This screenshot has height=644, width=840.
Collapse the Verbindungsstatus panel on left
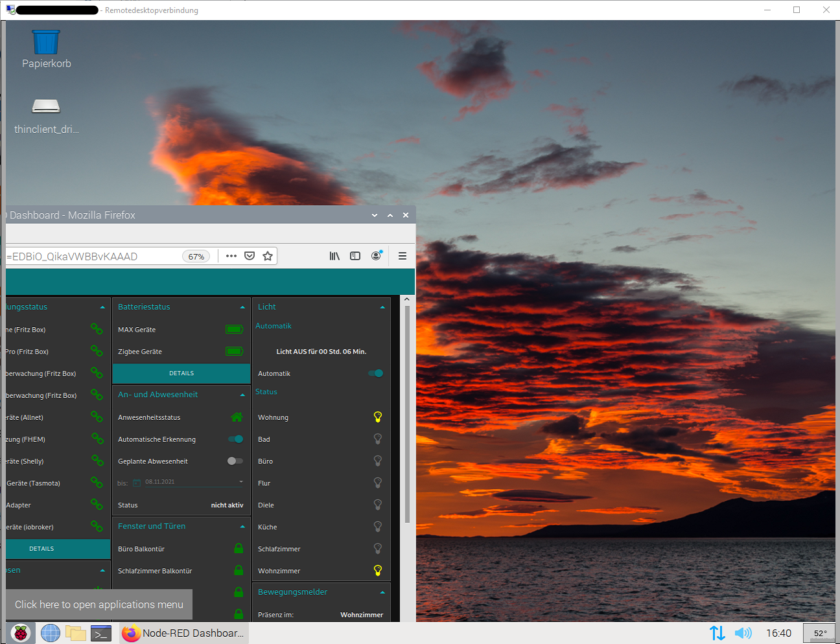pos(102,307)
